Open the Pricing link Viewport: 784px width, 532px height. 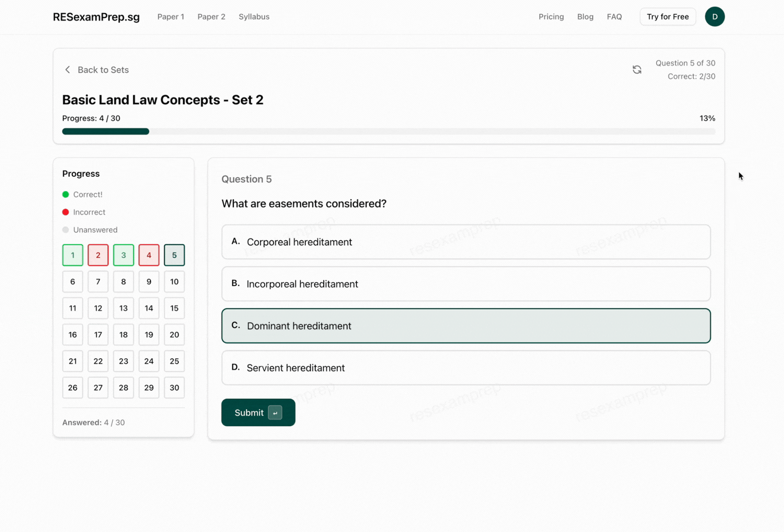(551, 17)
